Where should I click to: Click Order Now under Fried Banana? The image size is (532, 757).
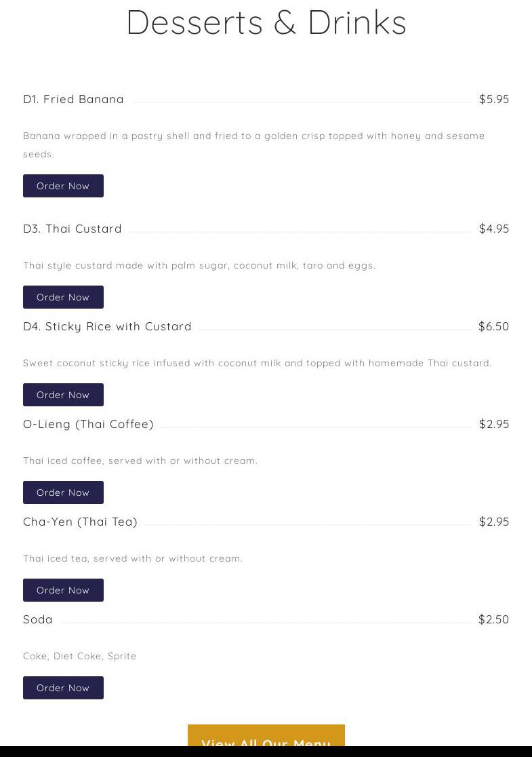coord(63,186)
